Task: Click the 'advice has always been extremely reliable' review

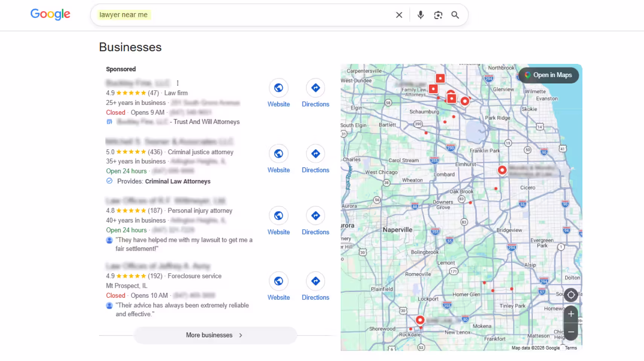Action: click(182, 309)
